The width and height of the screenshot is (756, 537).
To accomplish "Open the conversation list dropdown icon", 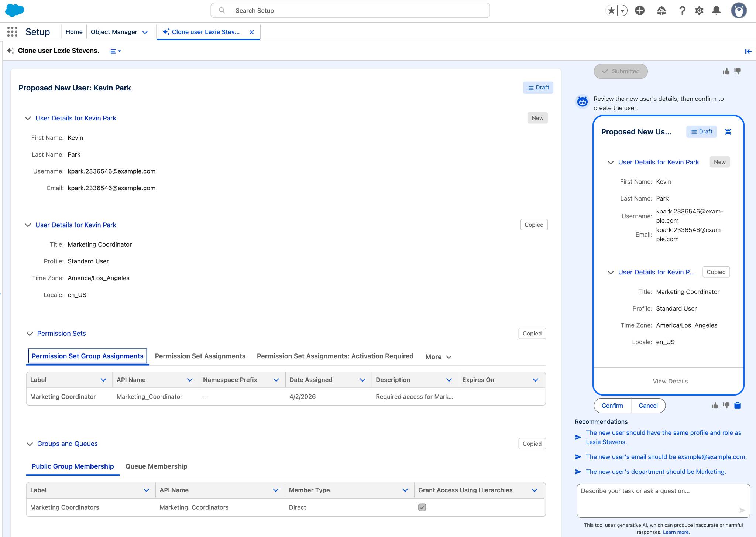I will click(115, 51).
